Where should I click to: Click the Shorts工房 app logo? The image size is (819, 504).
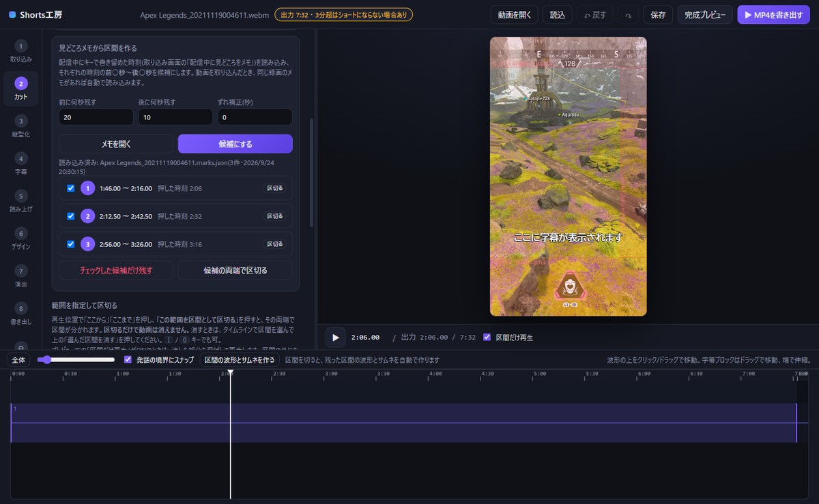point(36,14)
